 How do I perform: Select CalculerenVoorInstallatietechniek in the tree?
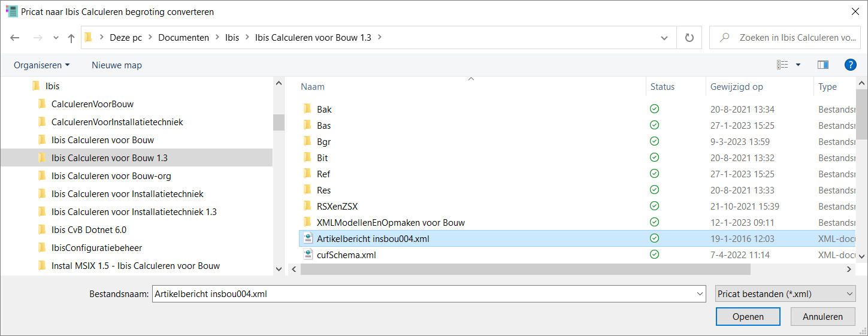pyautogui.click(x=117, y=122)
